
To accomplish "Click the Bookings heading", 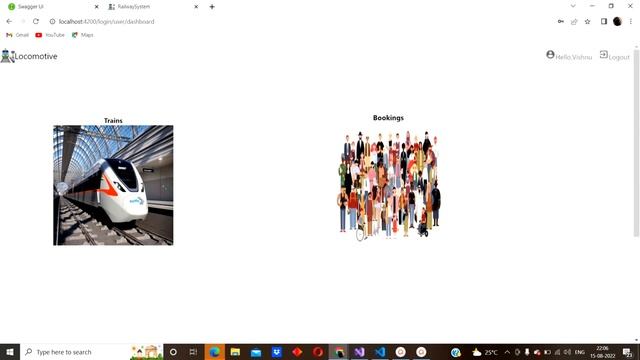I will [388, 118].
